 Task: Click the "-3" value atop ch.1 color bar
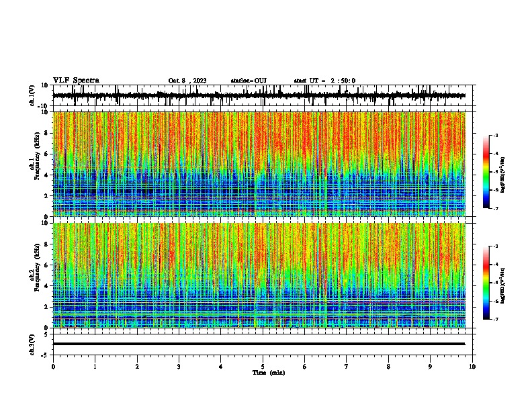(x=495, y=135)
